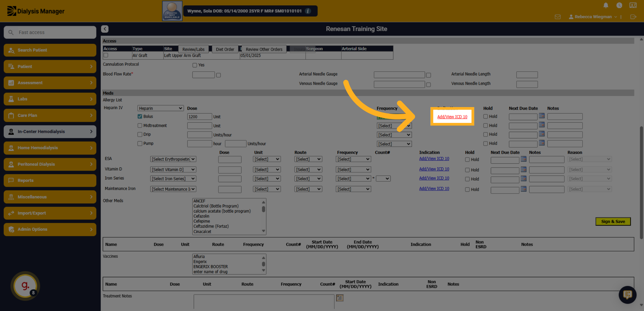Image resolution: width=644 pixels, height=311 pixels.
Task: Open Select Vitamin D dropdown
Action: (173, 170)
